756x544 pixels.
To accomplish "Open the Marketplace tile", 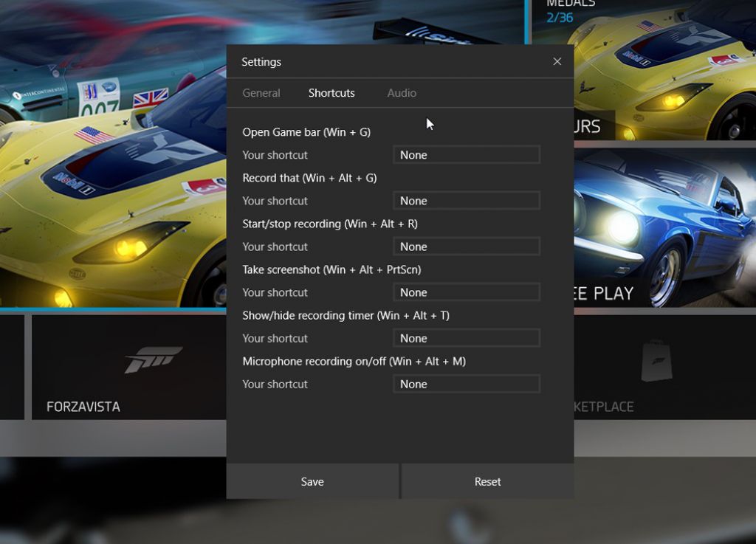I will [x=665, y=367].
